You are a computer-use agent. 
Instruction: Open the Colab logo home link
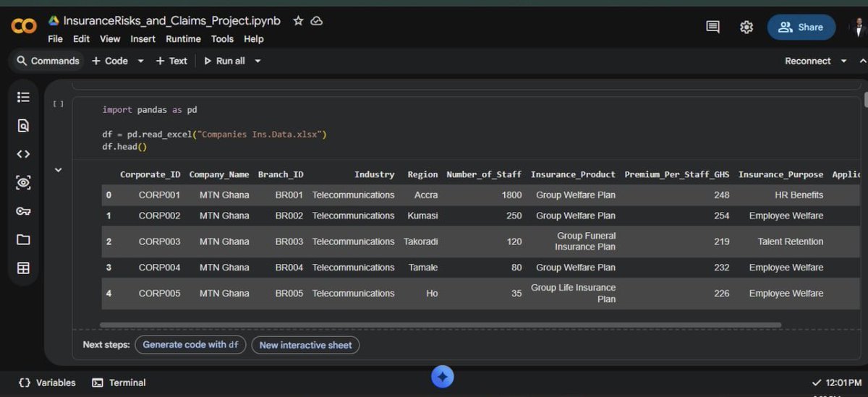tap(24, 27)
